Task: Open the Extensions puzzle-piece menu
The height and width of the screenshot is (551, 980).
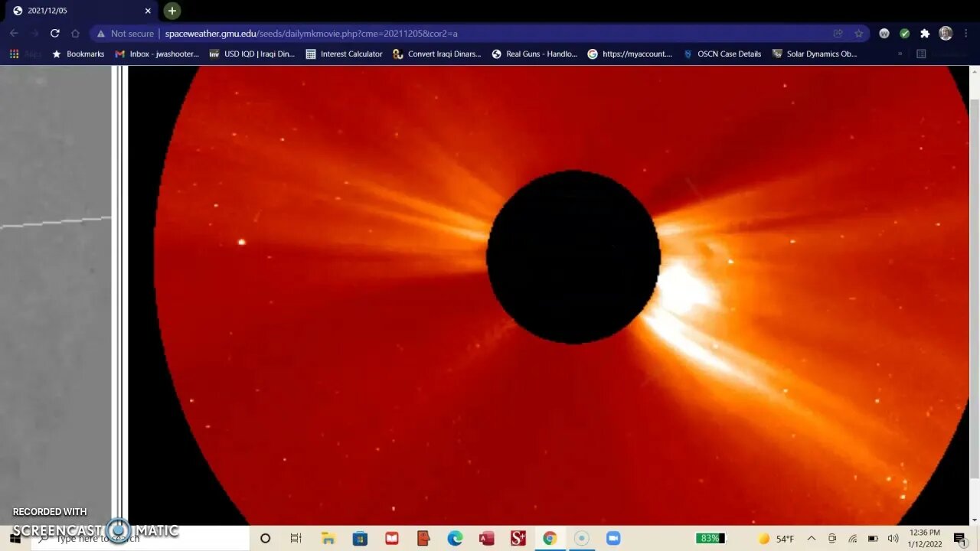Action: tap(925, 34)
